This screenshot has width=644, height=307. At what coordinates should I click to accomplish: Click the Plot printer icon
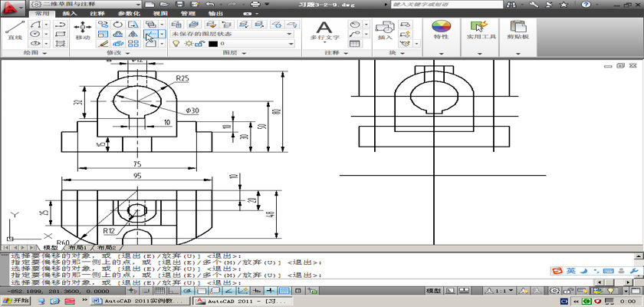click(x=255, y=5)
